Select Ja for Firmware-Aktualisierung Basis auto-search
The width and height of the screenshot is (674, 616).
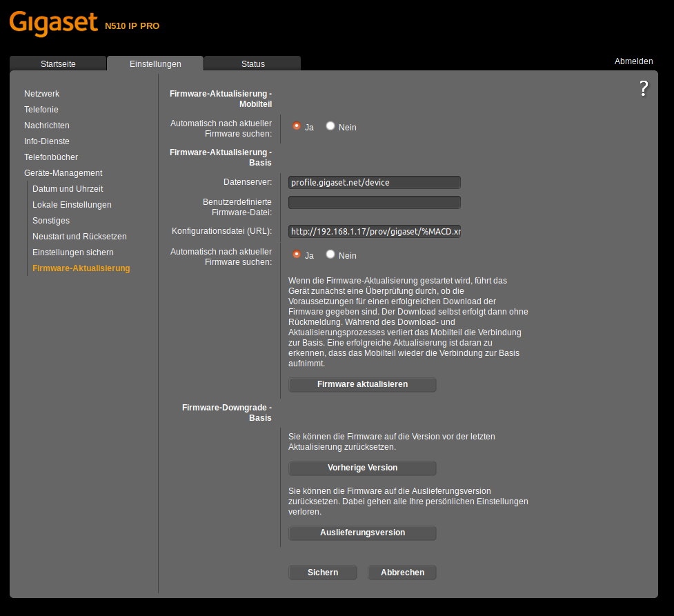point(296,255)
